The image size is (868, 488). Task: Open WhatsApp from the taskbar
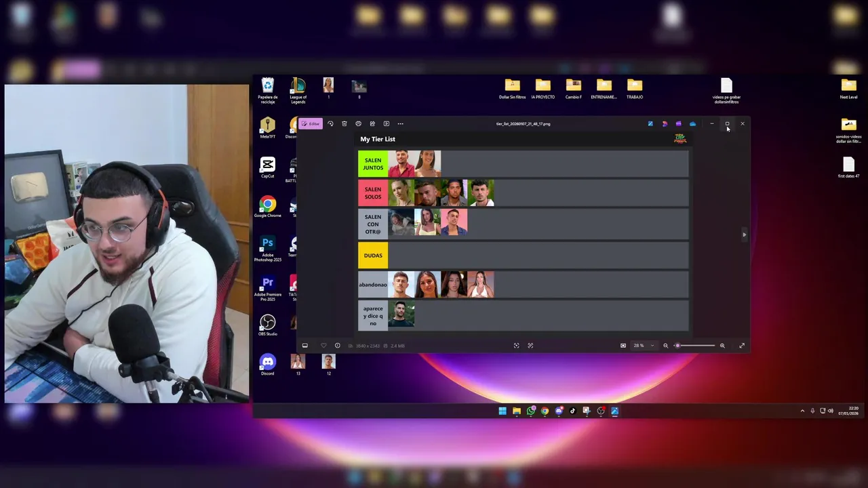click(x=530, y=411)
